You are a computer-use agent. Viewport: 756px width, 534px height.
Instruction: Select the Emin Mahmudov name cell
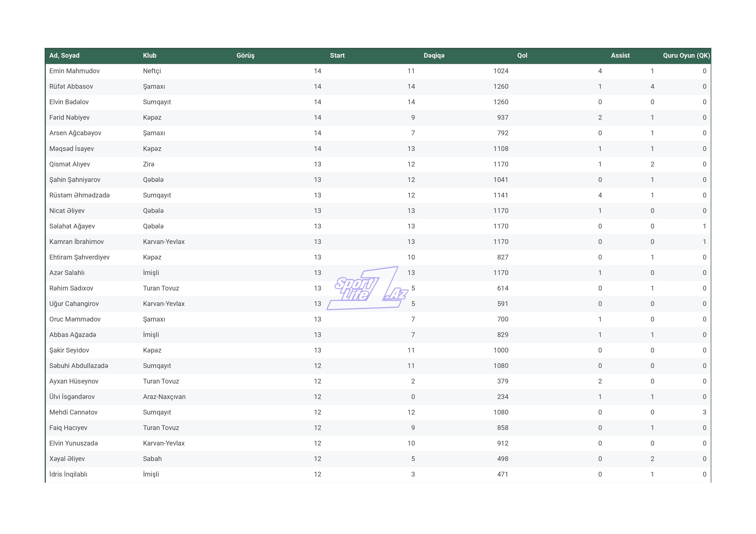[x=74, y=71]
